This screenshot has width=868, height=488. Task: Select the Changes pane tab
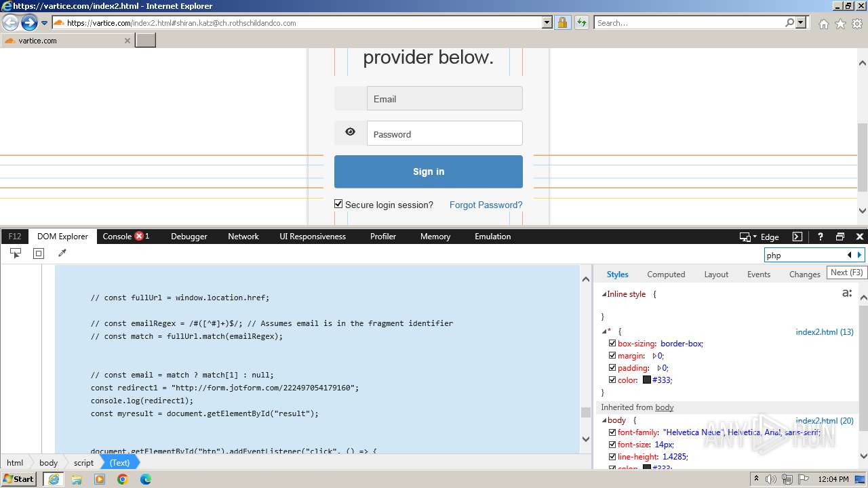coord(805,274)
